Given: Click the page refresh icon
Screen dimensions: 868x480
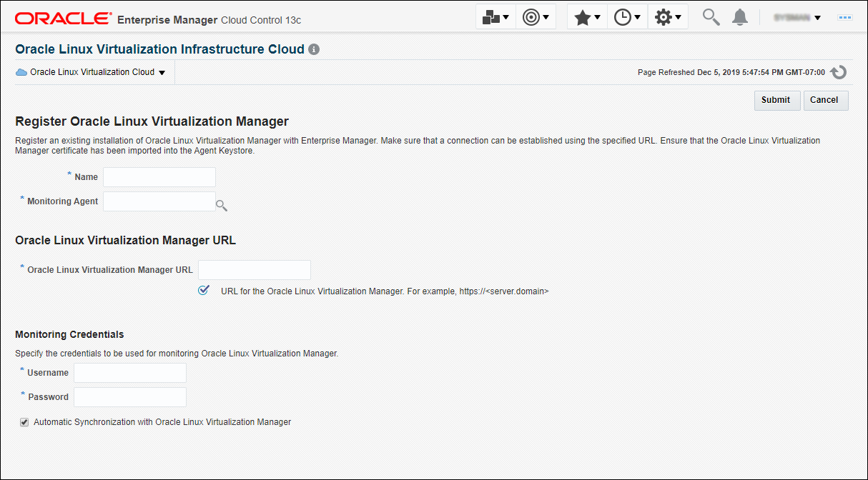Looking at the screenshot, I should pos(839,72).
